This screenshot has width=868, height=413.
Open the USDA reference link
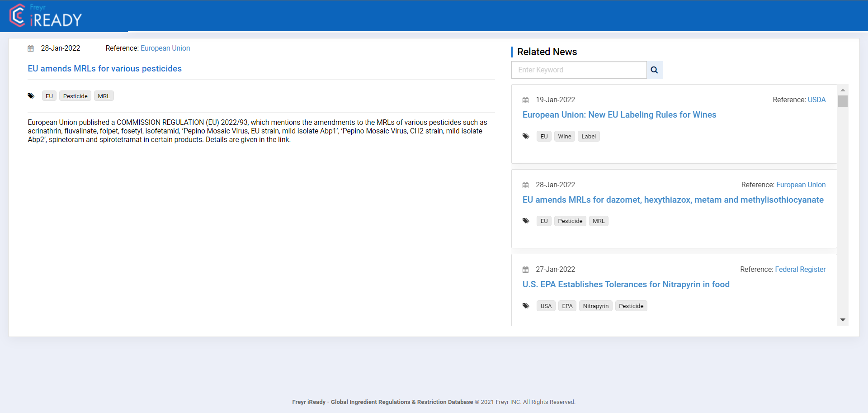pyautogui.click(x=816, y=100)
